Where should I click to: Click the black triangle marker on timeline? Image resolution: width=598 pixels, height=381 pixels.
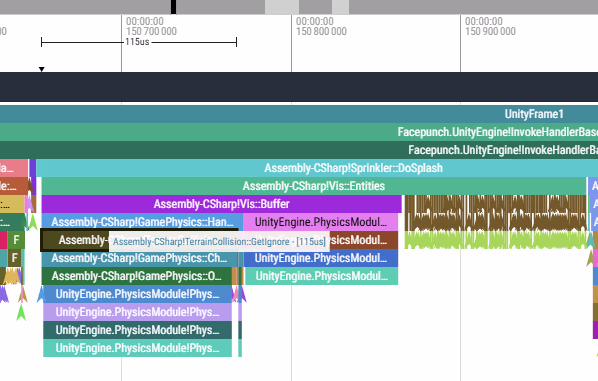tap(42, 69)
